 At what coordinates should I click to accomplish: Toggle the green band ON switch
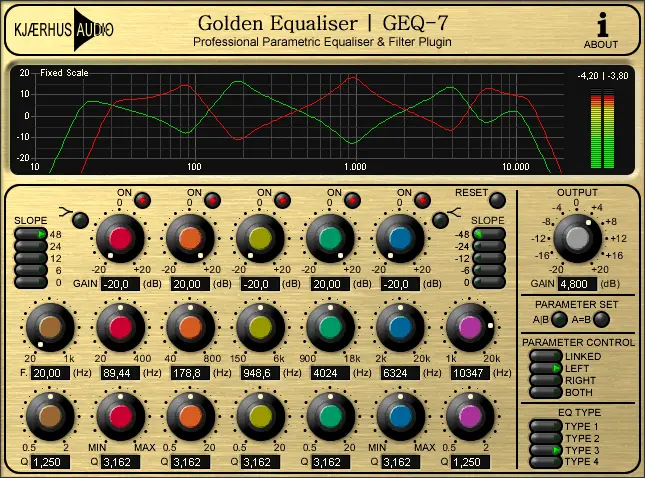351,200
